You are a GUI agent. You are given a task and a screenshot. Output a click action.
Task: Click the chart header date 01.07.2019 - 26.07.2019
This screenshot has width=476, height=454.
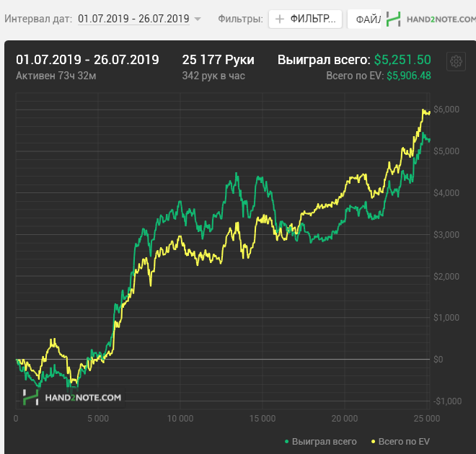tap(87, 60)
